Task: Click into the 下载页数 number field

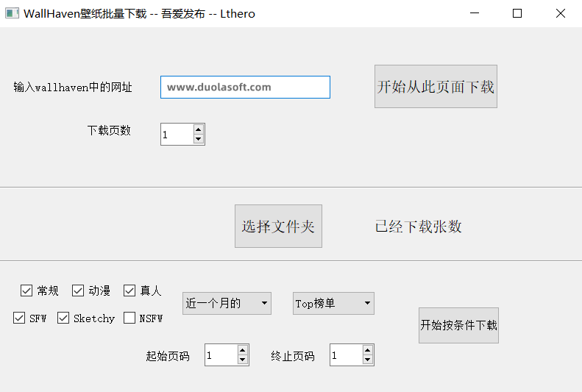Action: point(177,135)
